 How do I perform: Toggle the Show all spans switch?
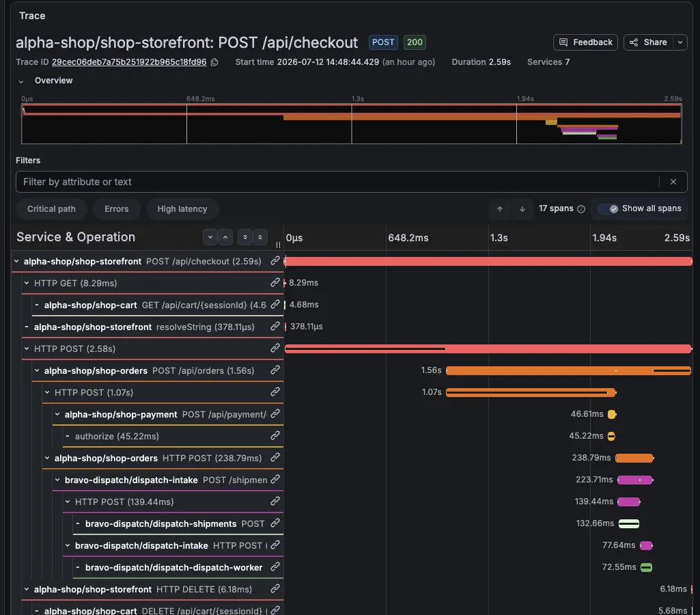coord(608,208)
